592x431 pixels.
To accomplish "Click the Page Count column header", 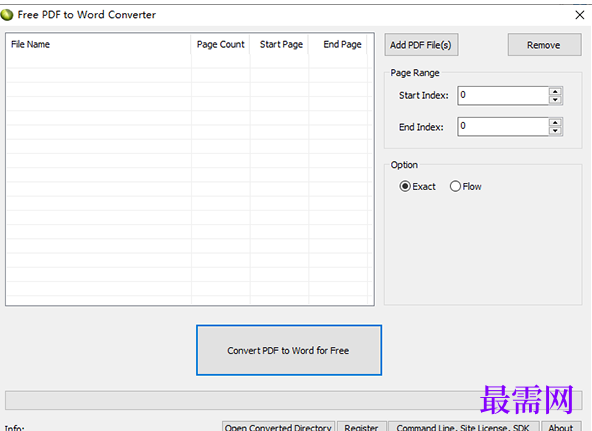I will 220,45.
